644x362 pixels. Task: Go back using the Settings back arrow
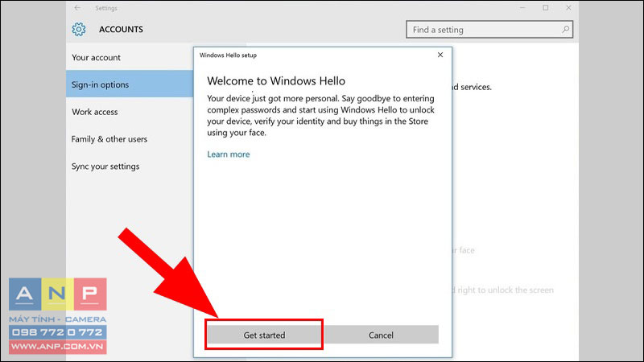click(x=77, y=8)
